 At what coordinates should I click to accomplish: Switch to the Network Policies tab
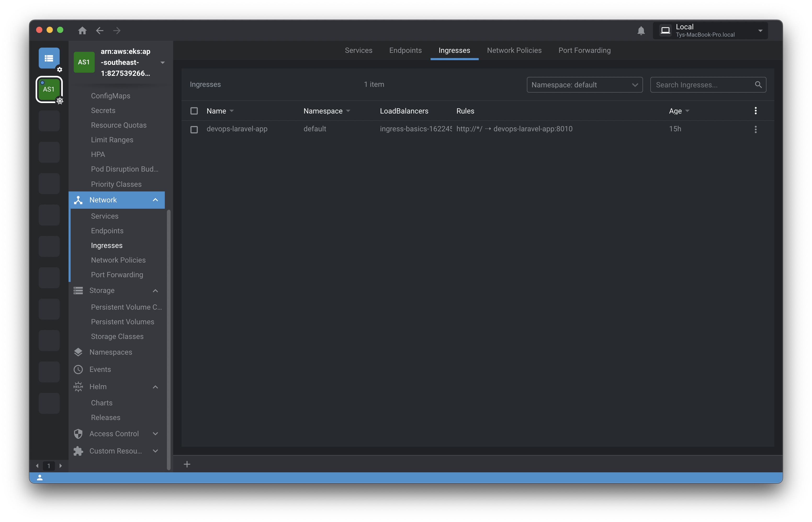[514, 50]
